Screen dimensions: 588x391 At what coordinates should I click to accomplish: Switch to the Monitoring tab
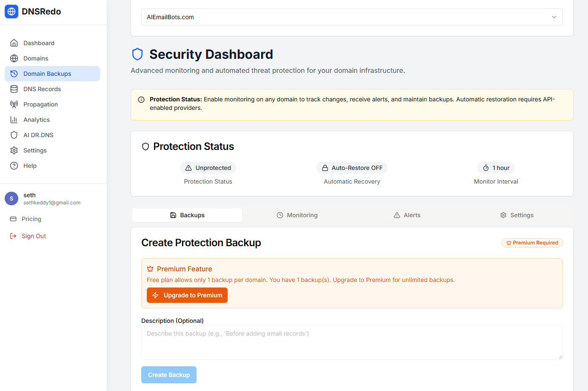coord(297,215)
